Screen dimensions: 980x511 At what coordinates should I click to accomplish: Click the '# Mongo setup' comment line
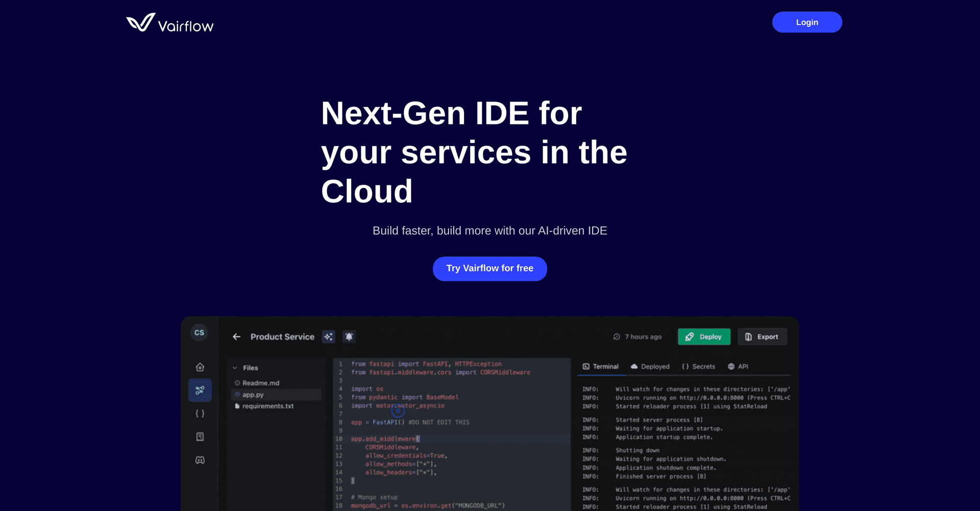click(x=374, y=497)
